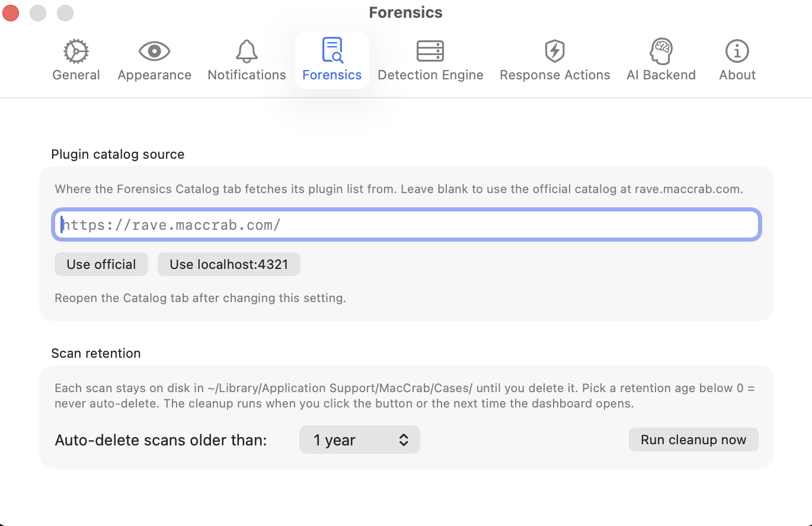Click the Forensics Catalog fetch description text
The width and height of the screenshot is (812, 526).
point(399,190)
